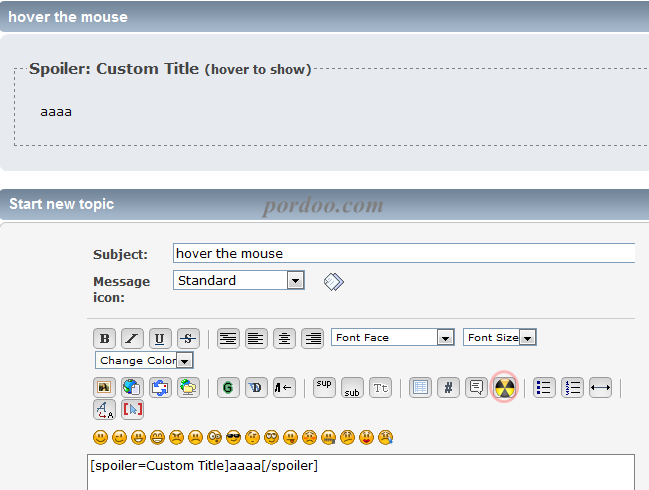Insert code block with hash icon
Screen dimensions: 649x490
pyautogui.click(x=448, y=388)
